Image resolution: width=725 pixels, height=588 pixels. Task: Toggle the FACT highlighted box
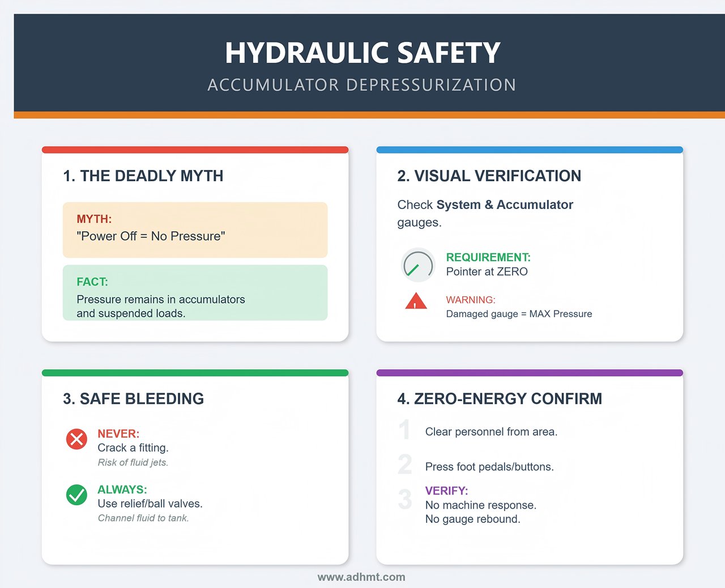tap(195, 293)
